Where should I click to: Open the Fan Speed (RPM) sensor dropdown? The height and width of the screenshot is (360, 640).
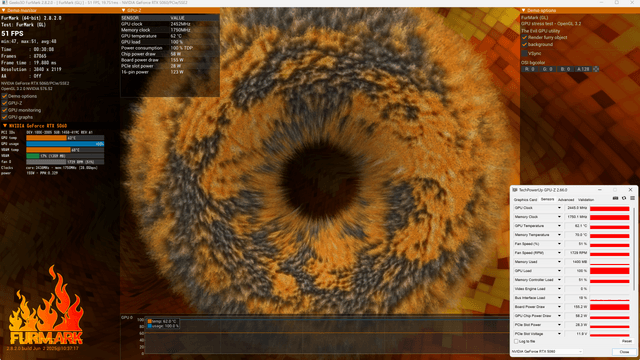click(559, 253)
